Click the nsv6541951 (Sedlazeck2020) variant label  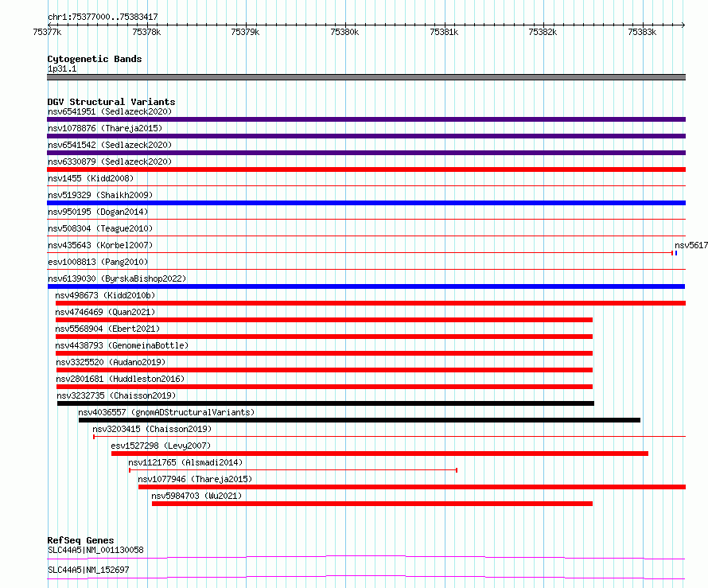110,111
